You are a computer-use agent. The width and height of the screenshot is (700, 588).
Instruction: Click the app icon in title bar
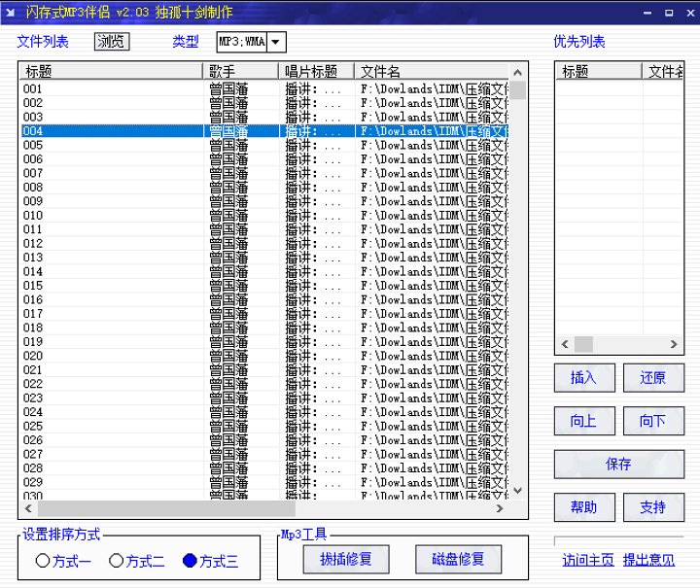tap(11, 13)
